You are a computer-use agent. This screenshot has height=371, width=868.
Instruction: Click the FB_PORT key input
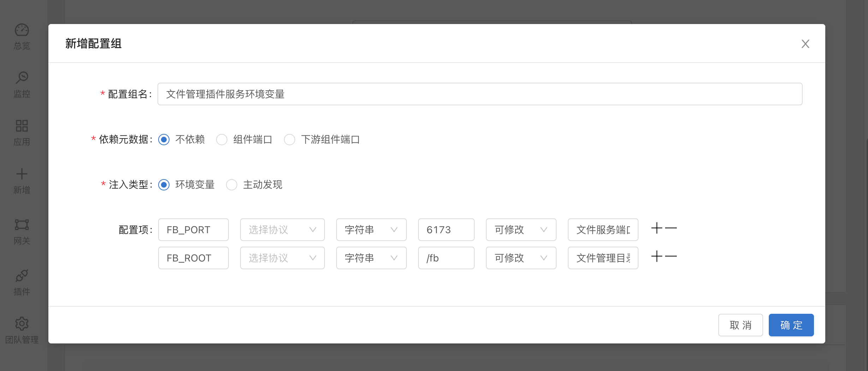(x=194, y=230)
